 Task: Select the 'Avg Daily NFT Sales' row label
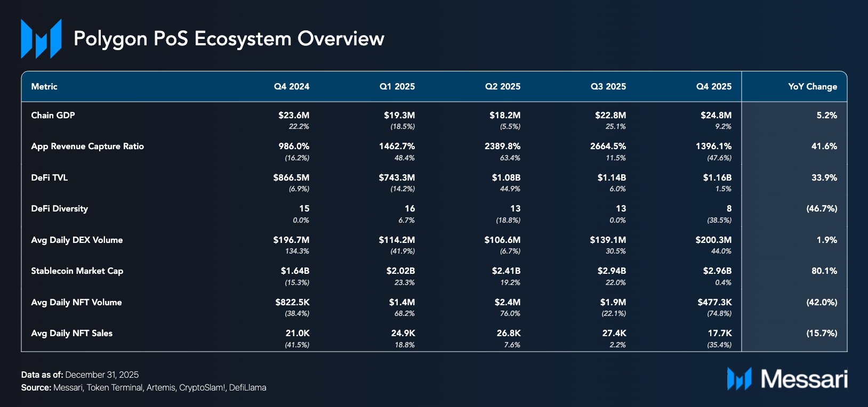tap(71, 333)
